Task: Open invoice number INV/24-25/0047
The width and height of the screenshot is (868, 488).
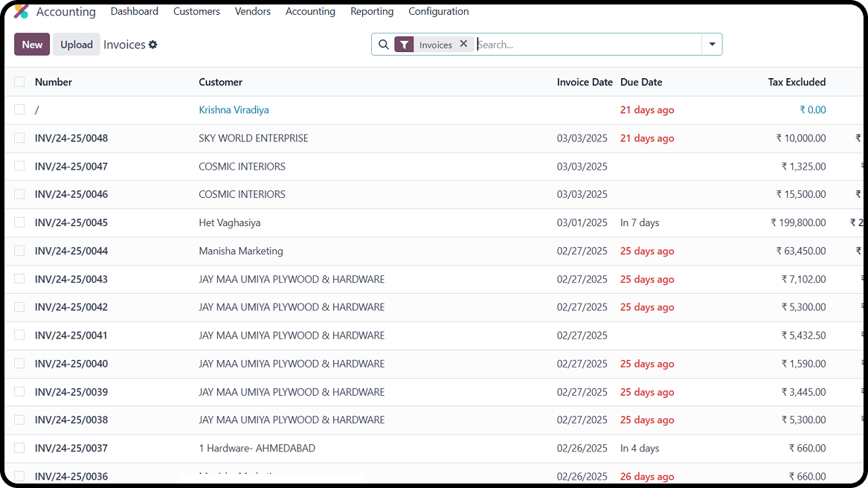Action: (x=71, y=166)
